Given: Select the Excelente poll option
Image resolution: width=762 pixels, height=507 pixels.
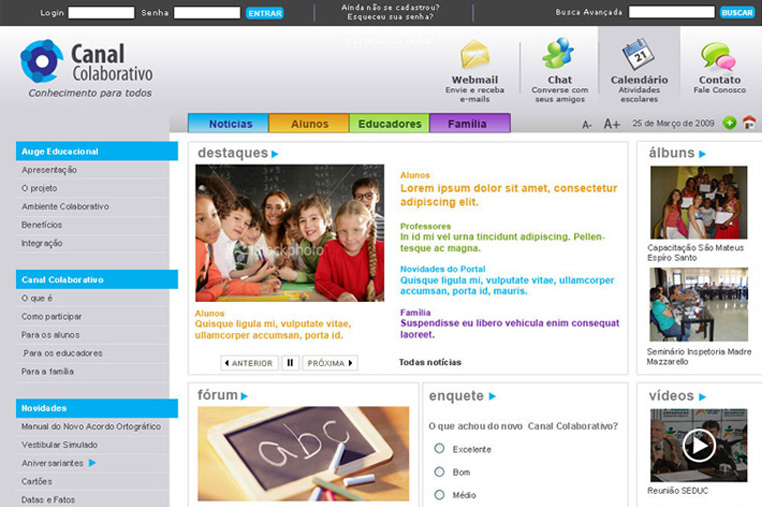Looking at the screenshot, I should click(439, 449).
